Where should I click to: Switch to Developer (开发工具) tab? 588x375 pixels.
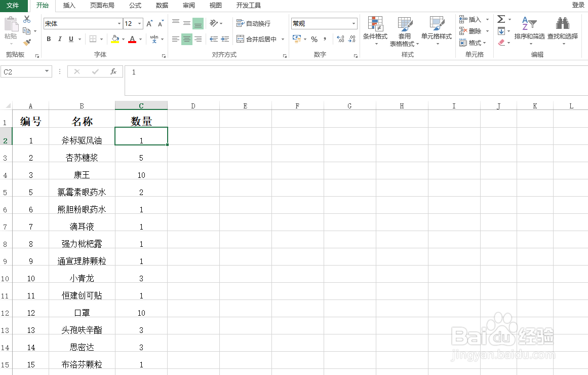[248, 5]
